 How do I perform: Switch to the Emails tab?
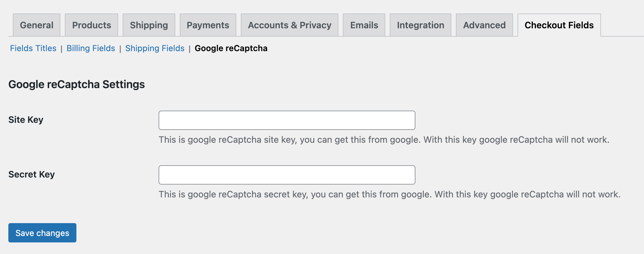(x=364, y=25)
